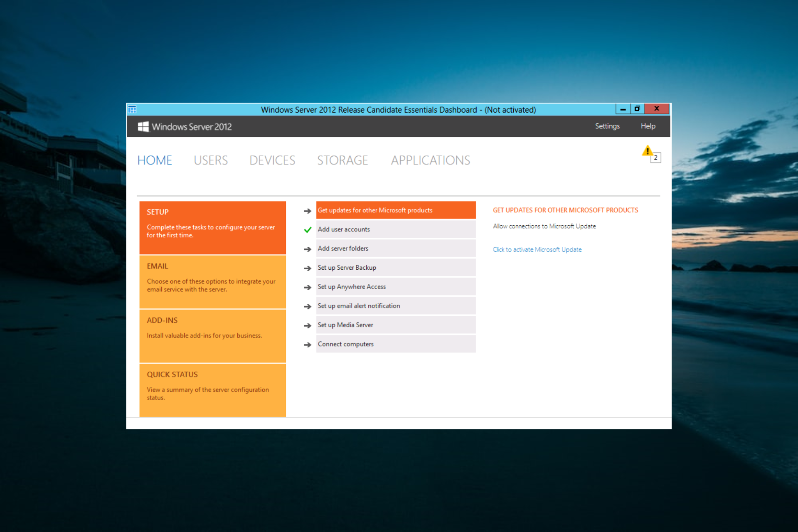Viewport: 798px width, 532px height.
Task: Click green checkmark beside Add user accounts
Action: click(x=308, y=230)
